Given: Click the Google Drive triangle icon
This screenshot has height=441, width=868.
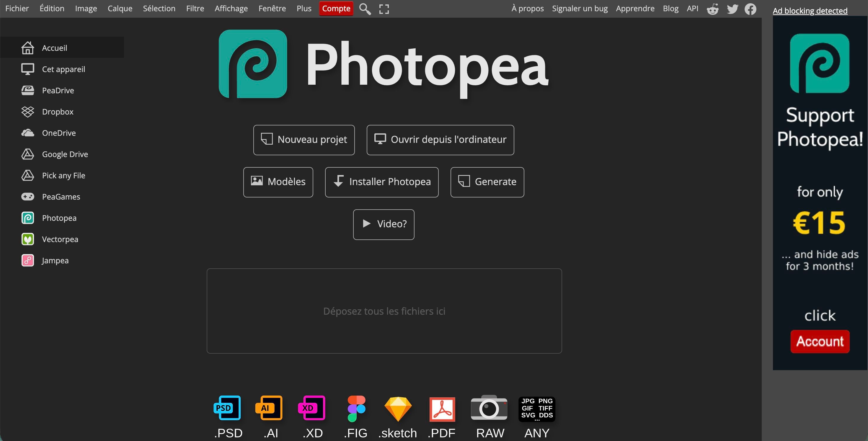Looking at the screenshot, I should 28,154.
